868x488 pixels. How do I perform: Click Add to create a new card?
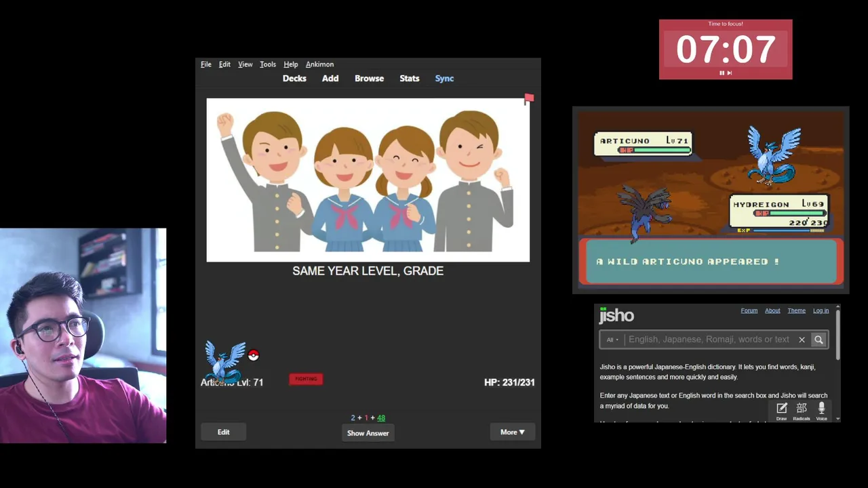coord(330,79)
